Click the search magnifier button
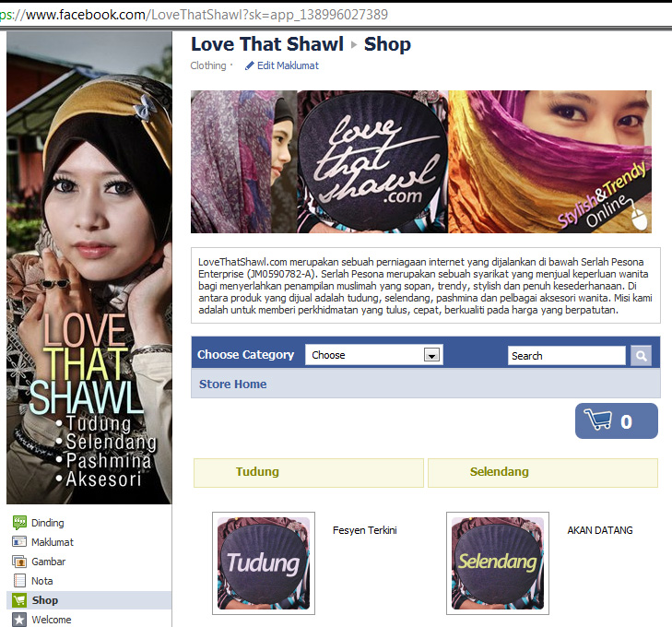The image size is (672, 627). [x=641, y=356]
